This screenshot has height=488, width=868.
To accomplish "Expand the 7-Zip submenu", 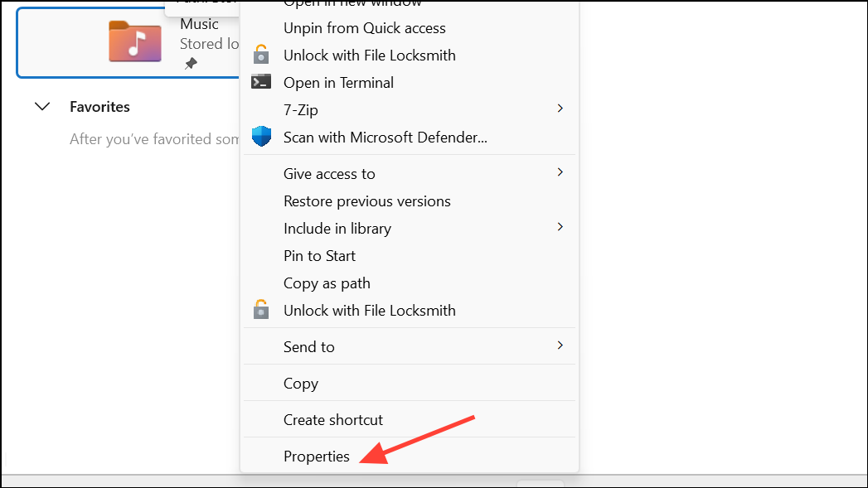I will click(x=560, y=108).
